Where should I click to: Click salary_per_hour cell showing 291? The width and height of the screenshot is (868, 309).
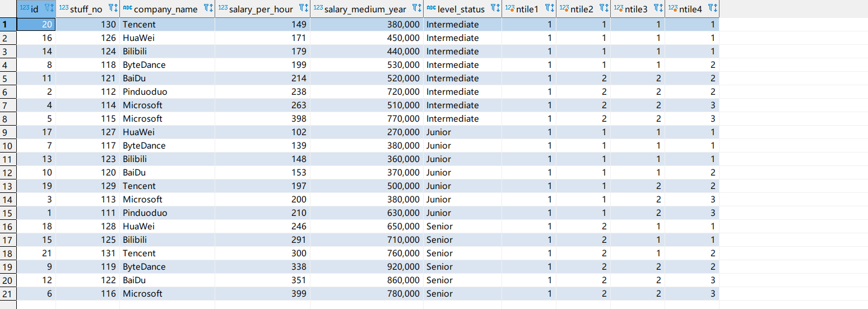(262, 239)
